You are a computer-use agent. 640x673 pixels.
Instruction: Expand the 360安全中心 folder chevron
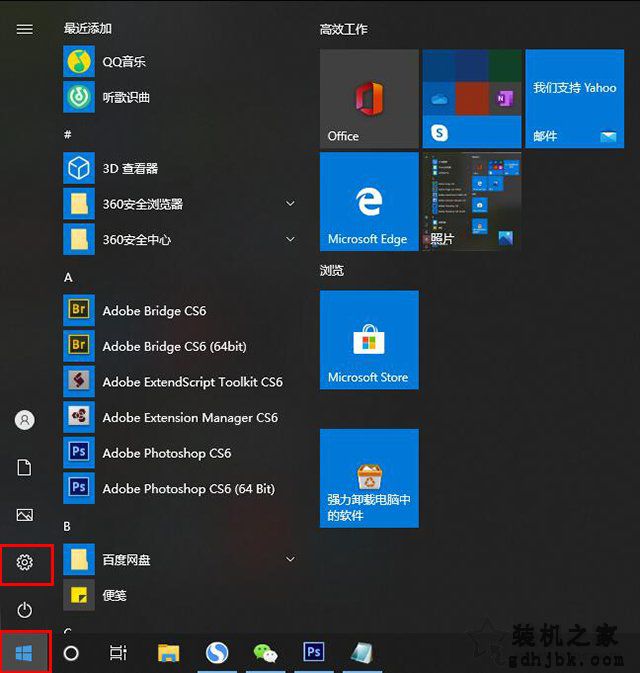(x=290, y=239)
